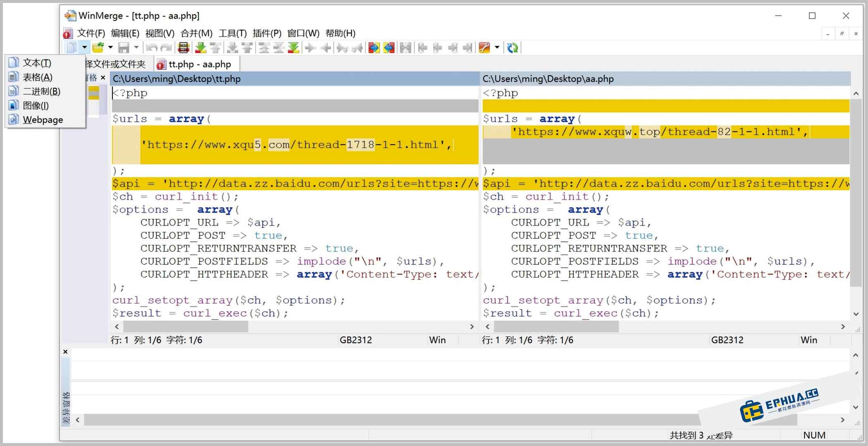This screenshot has height=446, width=868.
Task: Click the Auto Merge toolbar icon
Action: [x=405, y=48]
